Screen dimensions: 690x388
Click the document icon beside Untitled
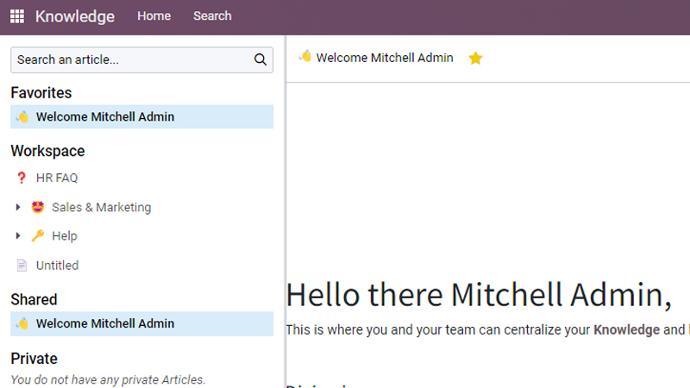pos(22,265)
